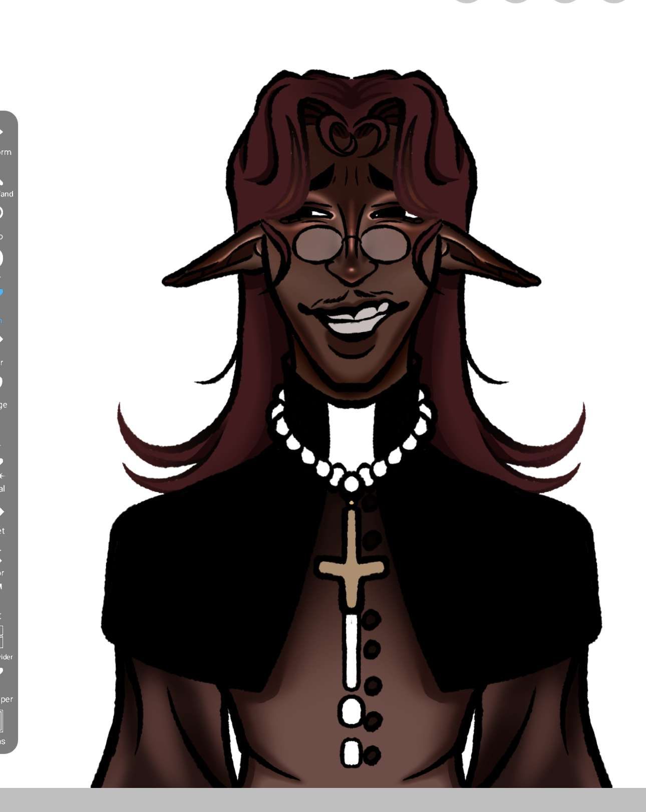
Task: Click the gray bar below the canvas
Action: (x=323, y=799)
